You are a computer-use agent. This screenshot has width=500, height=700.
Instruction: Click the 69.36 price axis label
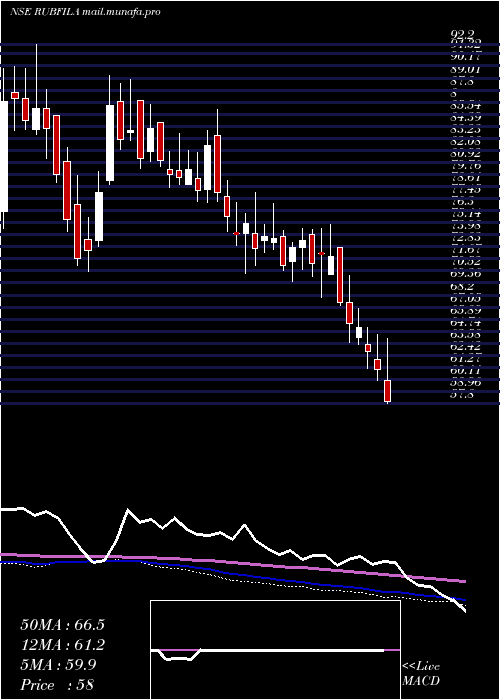point(465,274)
